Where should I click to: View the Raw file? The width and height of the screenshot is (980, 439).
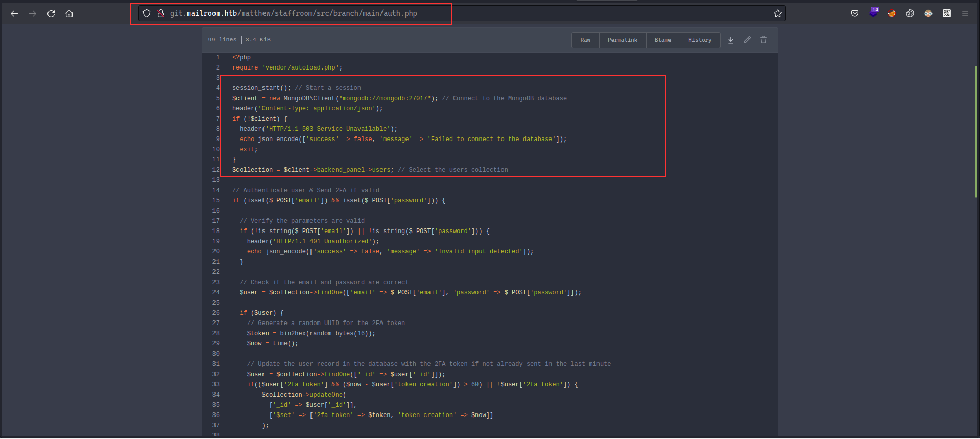click(x=585, y=40)
